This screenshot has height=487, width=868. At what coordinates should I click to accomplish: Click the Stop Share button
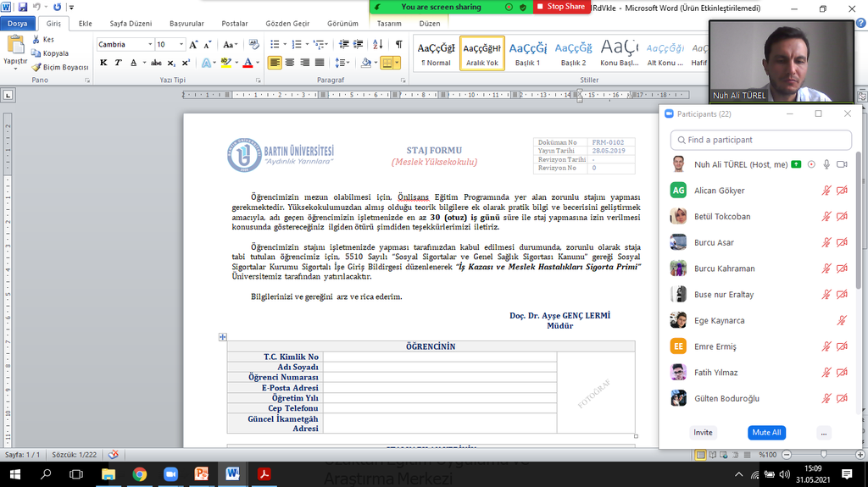coord(559,7)
